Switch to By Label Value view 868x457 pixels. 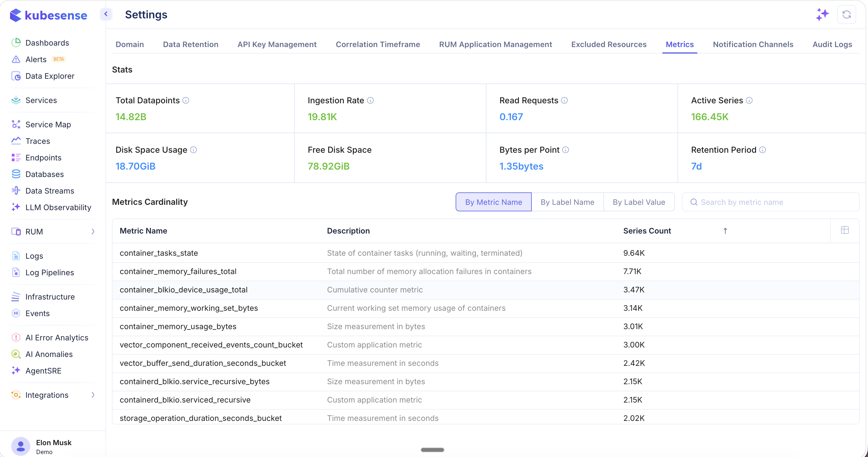click(639, 202)
